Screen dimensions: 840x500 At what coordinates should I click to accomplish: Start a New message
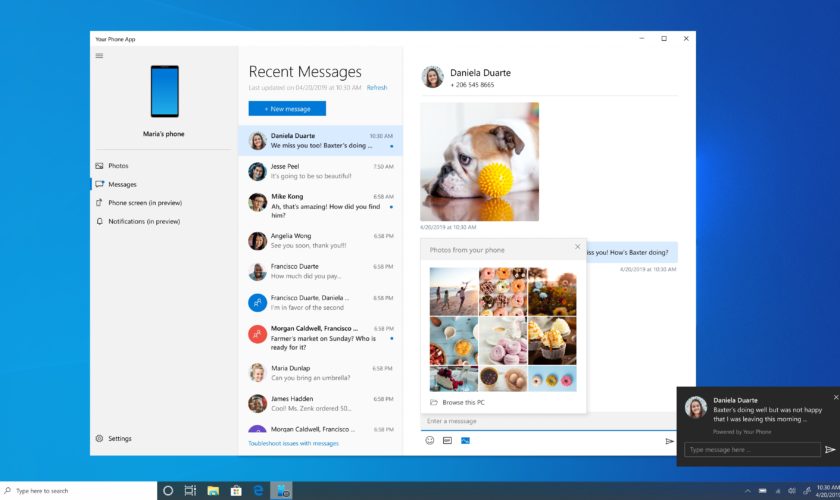[287, 108]
